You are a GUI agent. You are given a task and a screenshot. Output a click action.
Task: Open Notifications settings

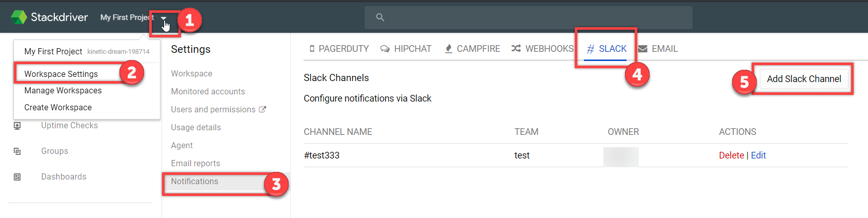pos(195,181)
